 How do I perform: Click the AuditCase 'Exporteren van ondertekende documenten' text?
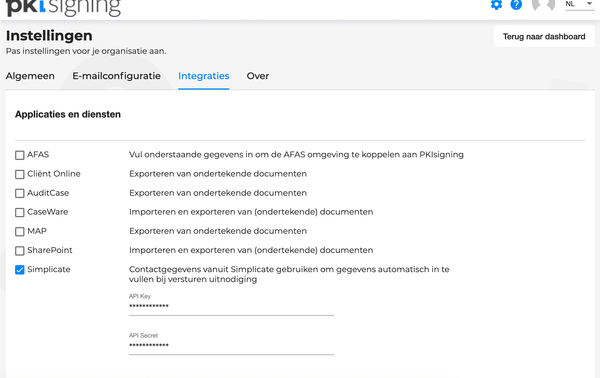coord(218,193)
